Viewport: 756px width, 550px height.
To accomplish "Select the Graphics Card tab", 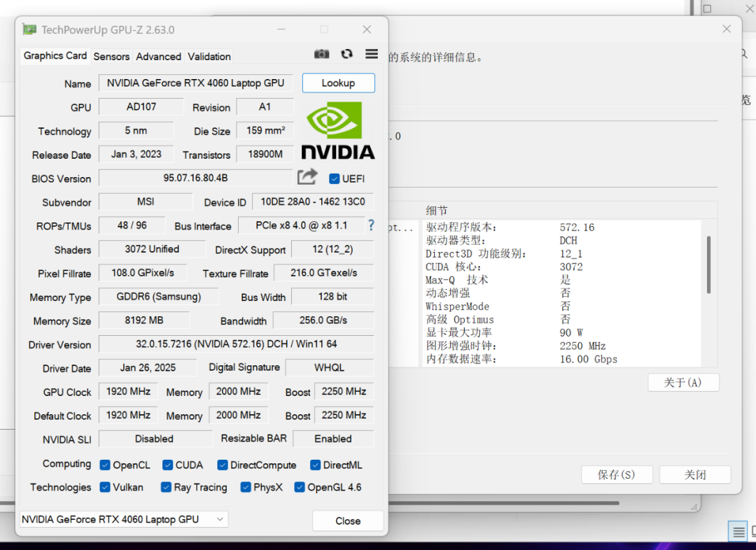I will point(55,55).
